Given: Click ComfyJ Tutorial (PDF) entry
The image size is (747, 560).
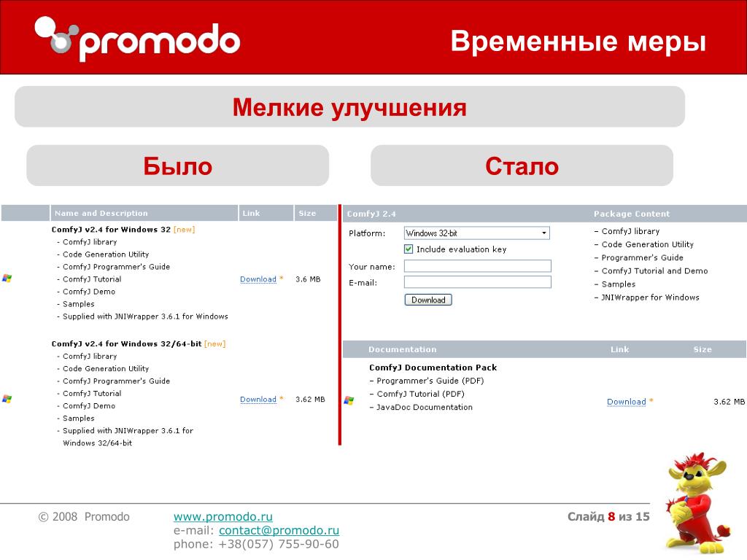Looking at the screenshot, I should [x=421, y=394].
